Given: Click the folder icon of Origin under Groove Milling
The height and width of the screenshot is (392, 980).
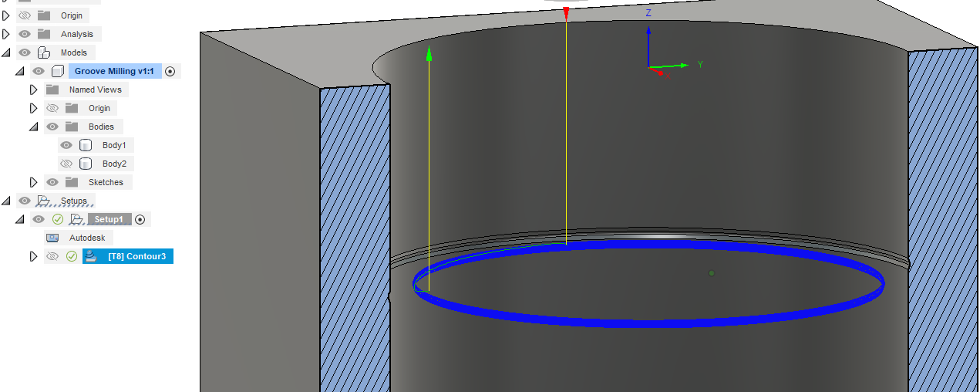Looking at the screenshot, I should click(x=72, y=108).
